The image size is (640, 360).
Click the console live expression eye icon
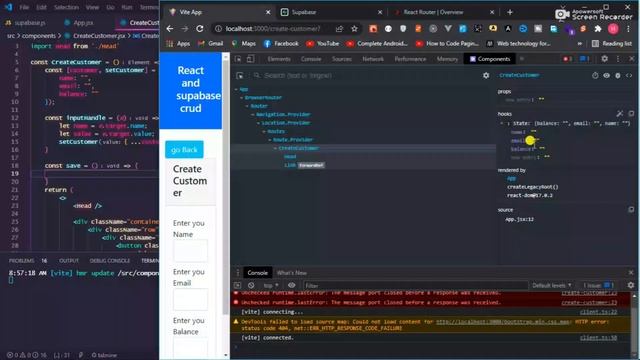coord(291,285)
